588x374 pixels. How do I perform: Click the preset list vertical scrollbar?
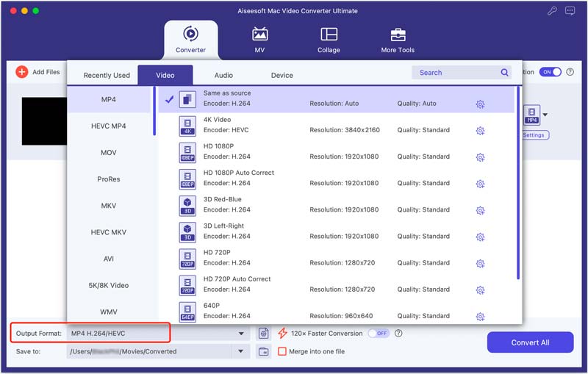[518, 183]
